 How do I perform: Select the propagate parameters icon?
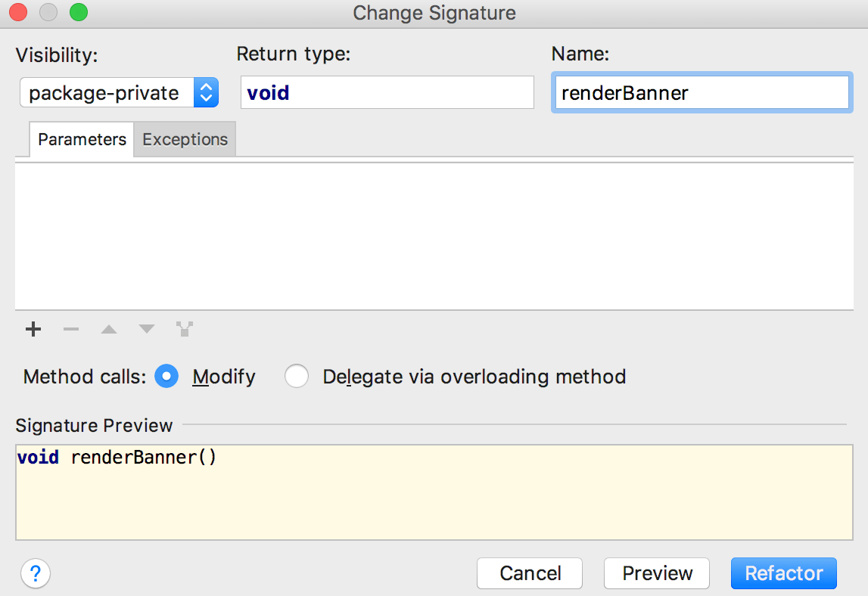pyautogui.click(x=184, y=329)
